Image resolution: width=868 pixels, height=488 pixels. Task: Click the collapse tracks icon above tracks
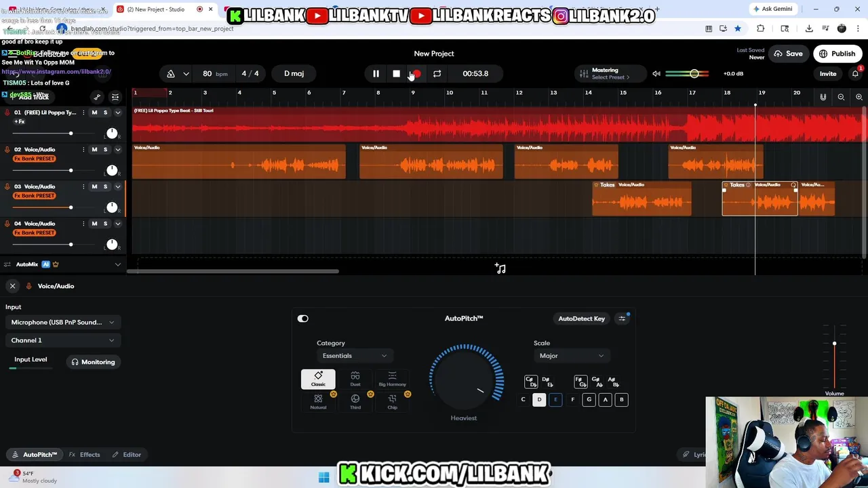pos(115,97)
